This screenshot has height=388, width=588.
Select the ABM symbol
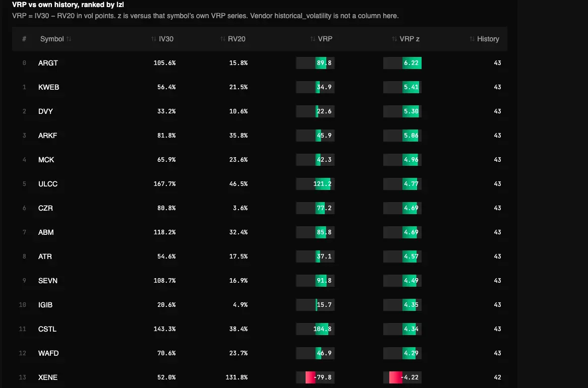pyautogui.click(x=46, y=232)
